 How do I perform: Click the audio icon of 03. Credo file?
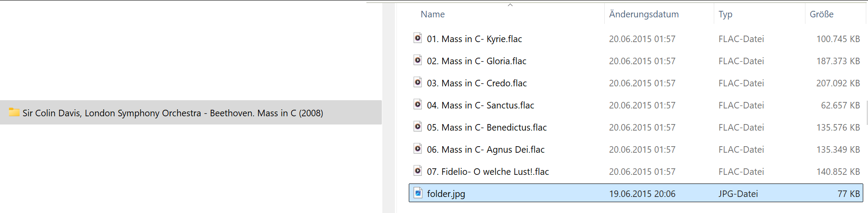click(417, 82)
